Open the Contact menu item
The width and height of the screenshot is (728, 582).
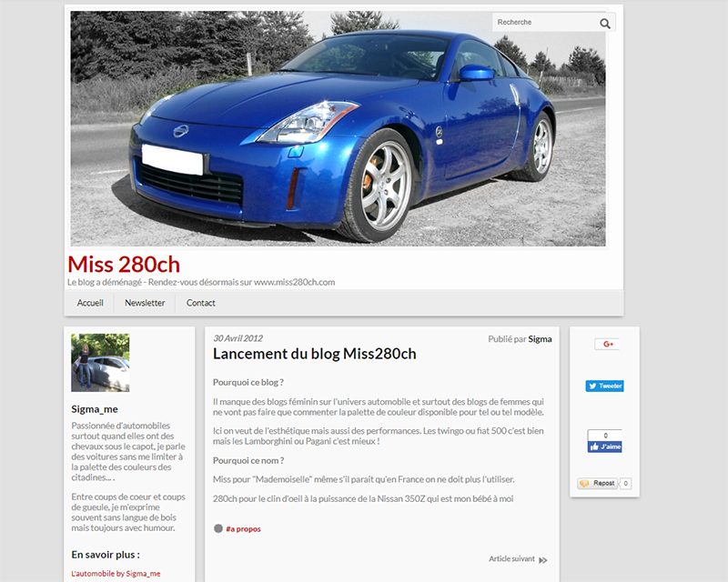pos(200,303)
